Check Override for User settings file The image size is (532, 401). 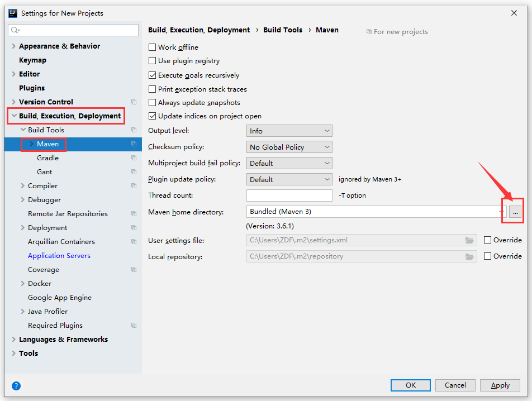point(487,240)
